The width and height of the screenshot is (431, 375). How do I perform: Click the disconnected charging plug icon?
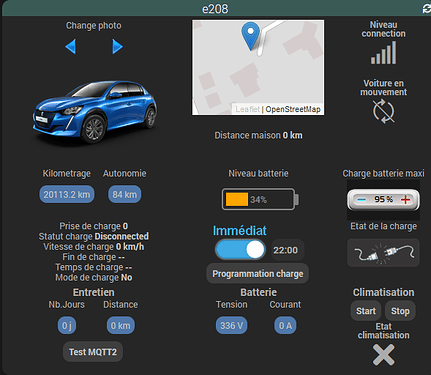click(x=383, y=253)
